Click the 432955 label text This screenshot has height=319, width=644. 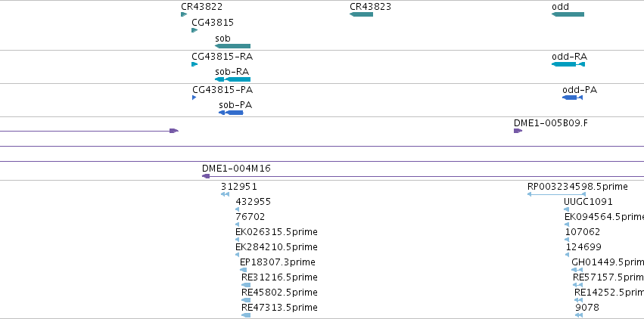pyautogui.click(x=253, y=202)
